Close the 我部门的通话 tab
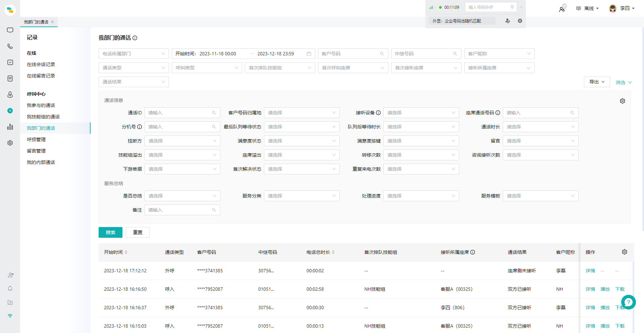 tap(52, 22)
